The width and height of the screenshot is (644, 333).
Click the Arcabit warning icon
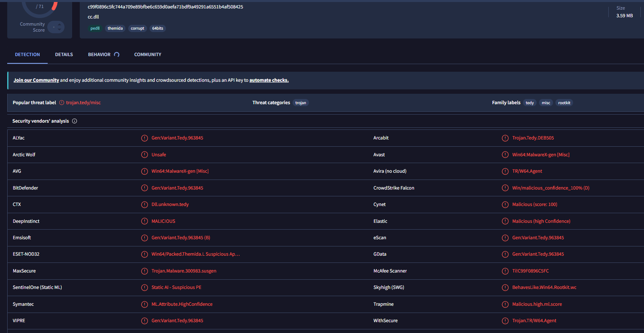[505, 138]
